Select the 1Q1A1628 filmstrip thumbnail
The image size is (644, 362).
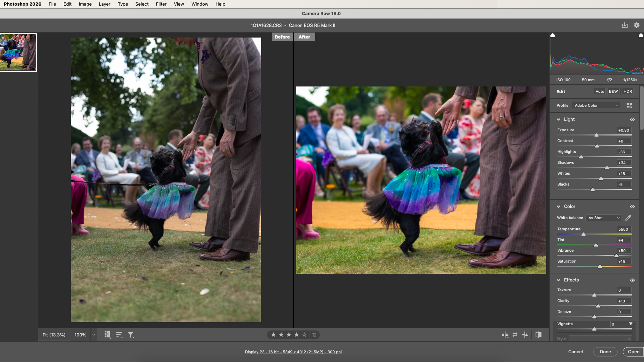(19, 52)
